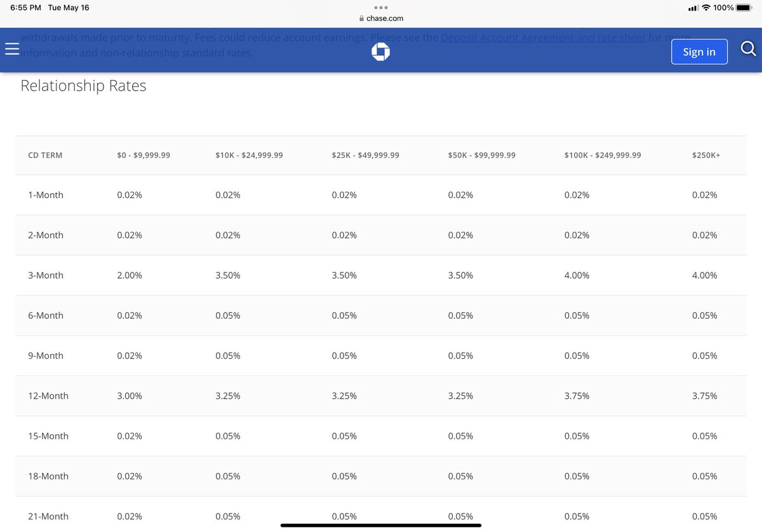Tap the battery indicator icon
762x532 pixels.
tap(744, 8)
